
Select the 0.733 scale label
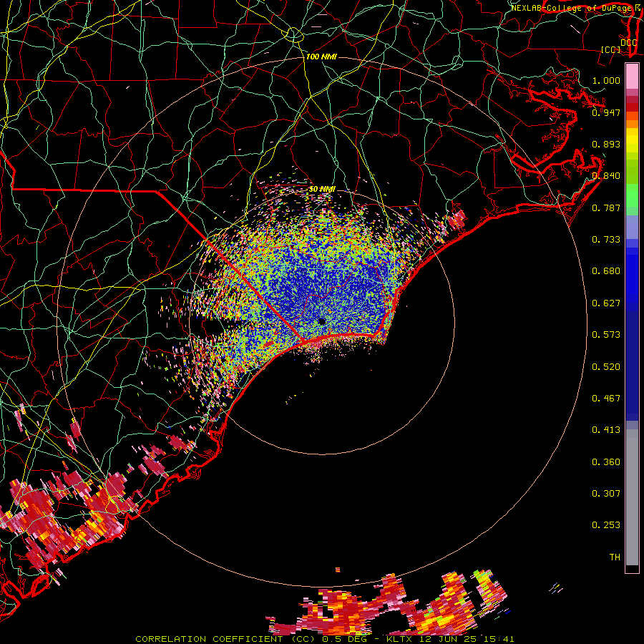point(606,240)
